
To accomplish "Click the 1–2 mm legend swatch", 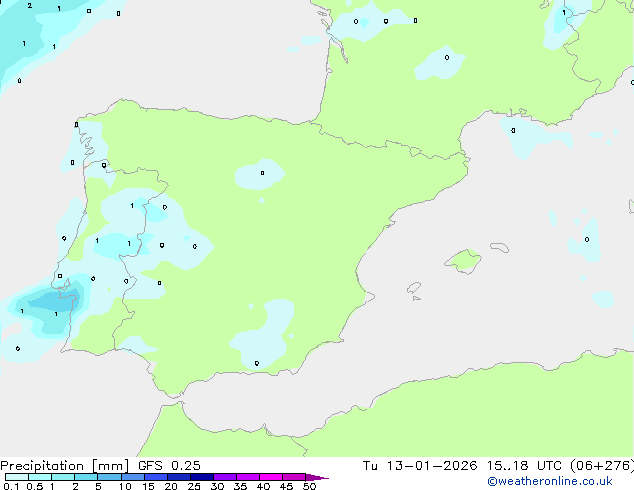I will (x=63, y=477).
